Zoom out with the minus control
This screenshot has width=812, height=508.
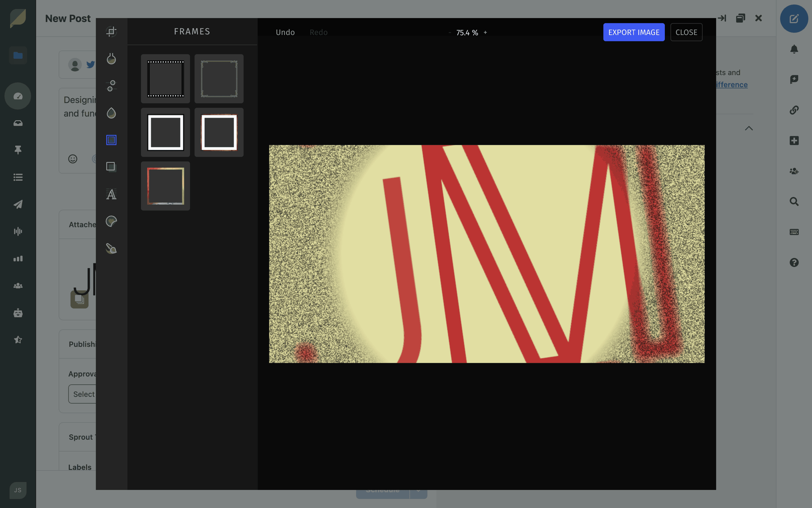pos(450,32)
